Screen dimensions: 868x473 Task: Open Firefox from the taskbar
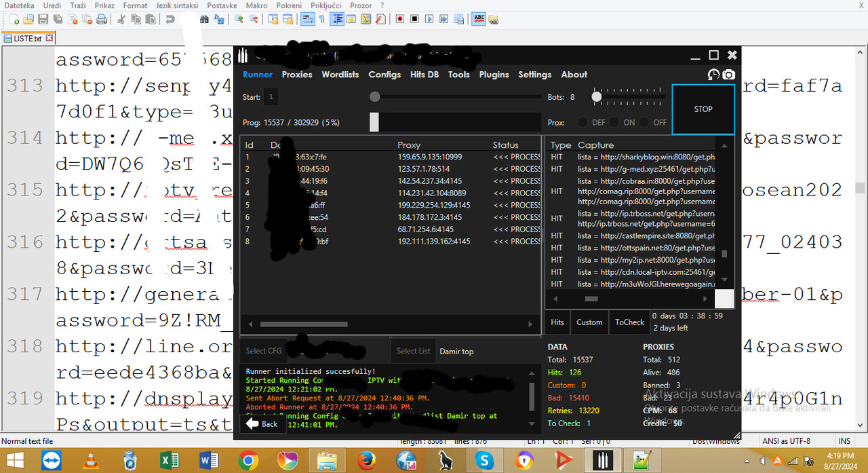(367, 461)
